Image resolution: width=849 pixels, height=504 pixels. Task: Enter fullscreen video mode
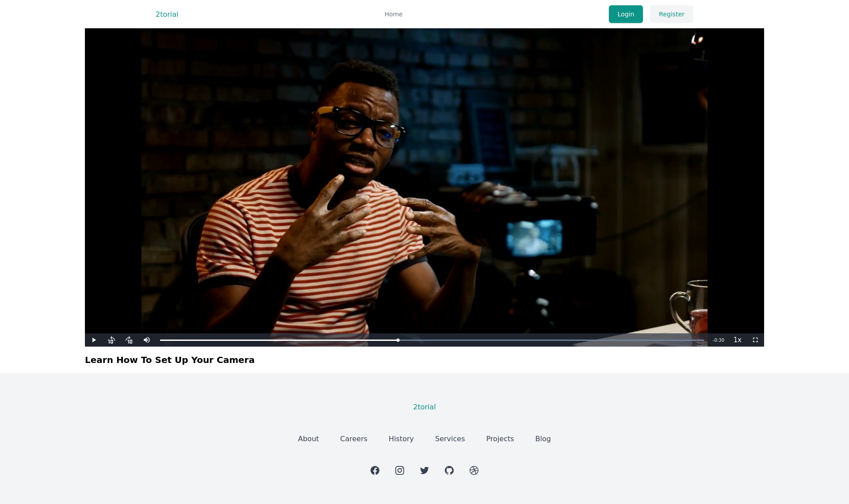755,340
